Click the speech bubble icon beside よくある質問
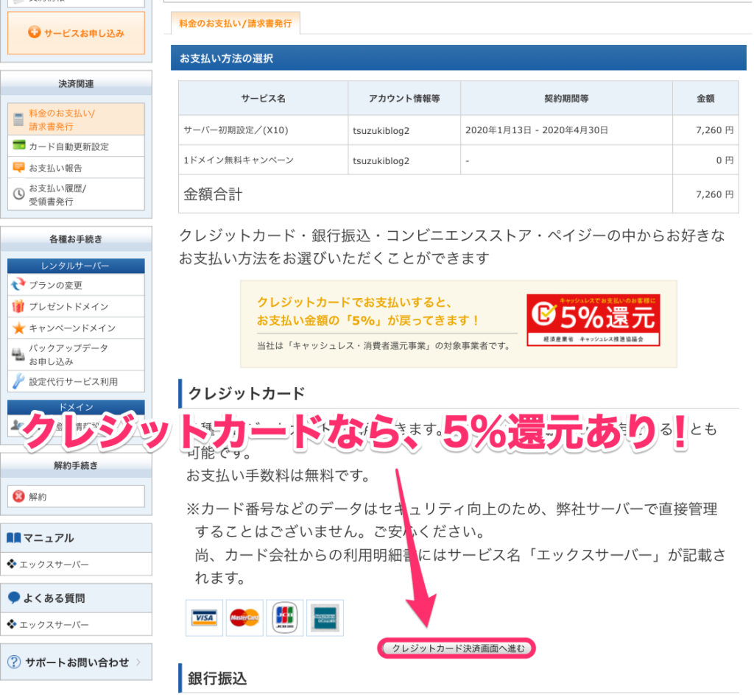This screenshot has height=700, width=754. click(x=14, y=598)
